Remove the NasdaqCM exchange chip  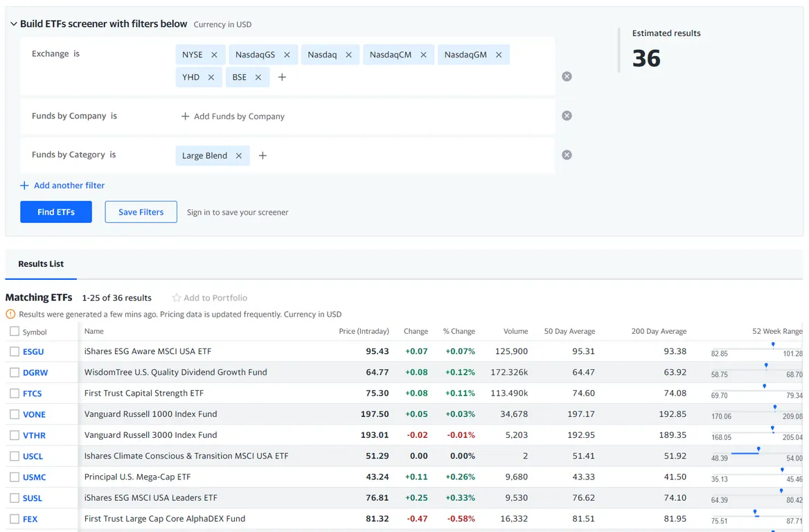pyautogui.click(x=424, y=55)
